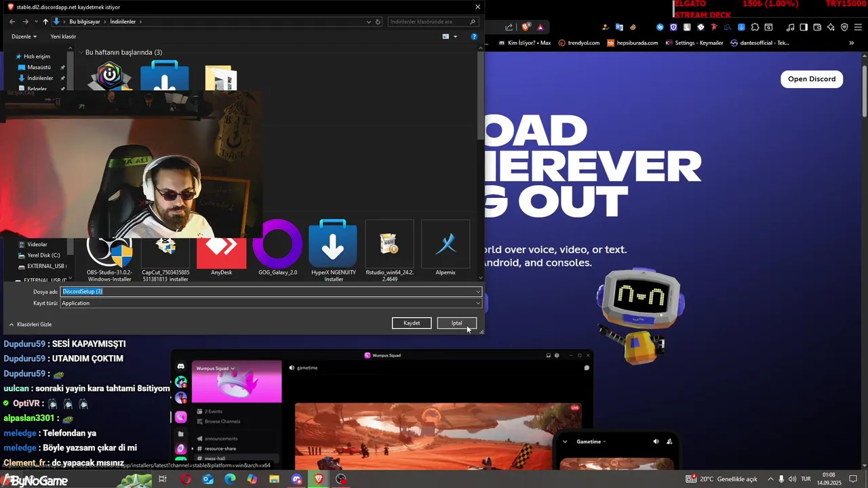This screenshot has width=868, height=488.
Task: Open the dialog help icon
Action: [x=474, y=37]
